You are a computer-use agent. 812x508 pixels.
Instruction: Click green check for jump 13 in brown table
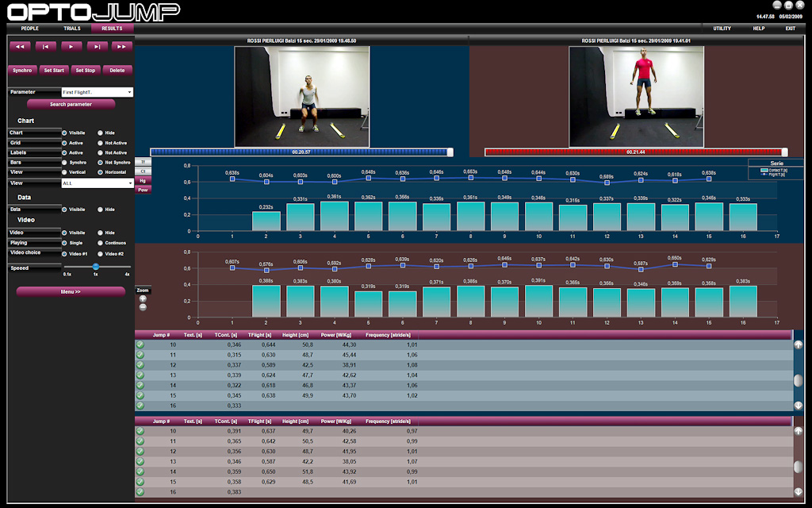[140, 461]
